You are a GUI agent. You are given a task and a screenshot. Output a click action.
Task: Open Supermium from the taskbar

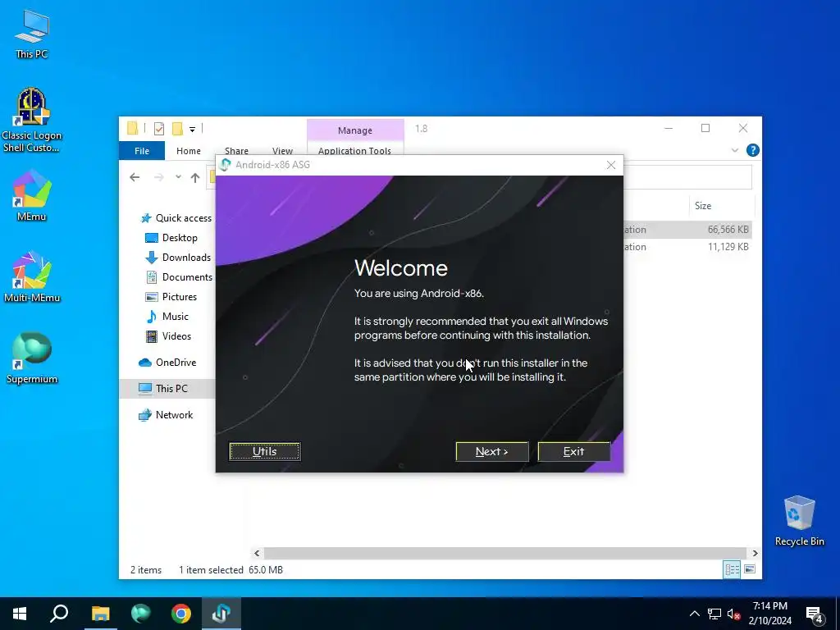(140, 614)
